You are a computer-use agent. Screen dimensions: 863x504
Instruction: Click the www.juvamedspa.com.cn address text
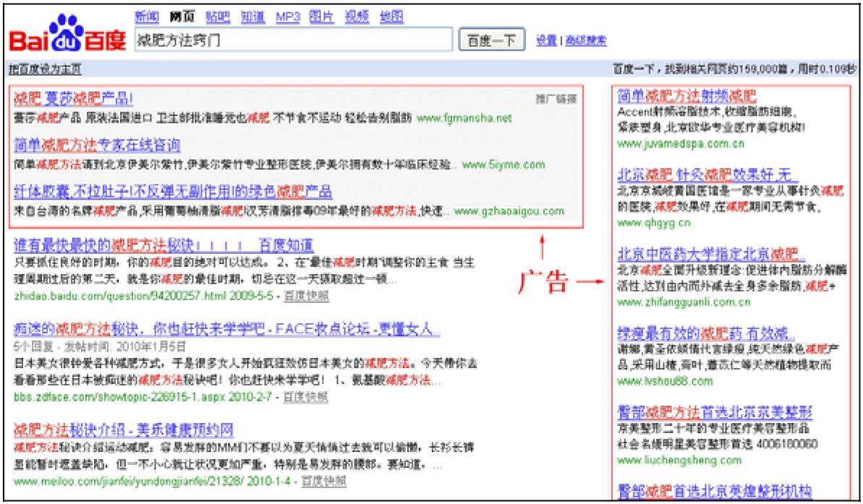click(681, 144)
